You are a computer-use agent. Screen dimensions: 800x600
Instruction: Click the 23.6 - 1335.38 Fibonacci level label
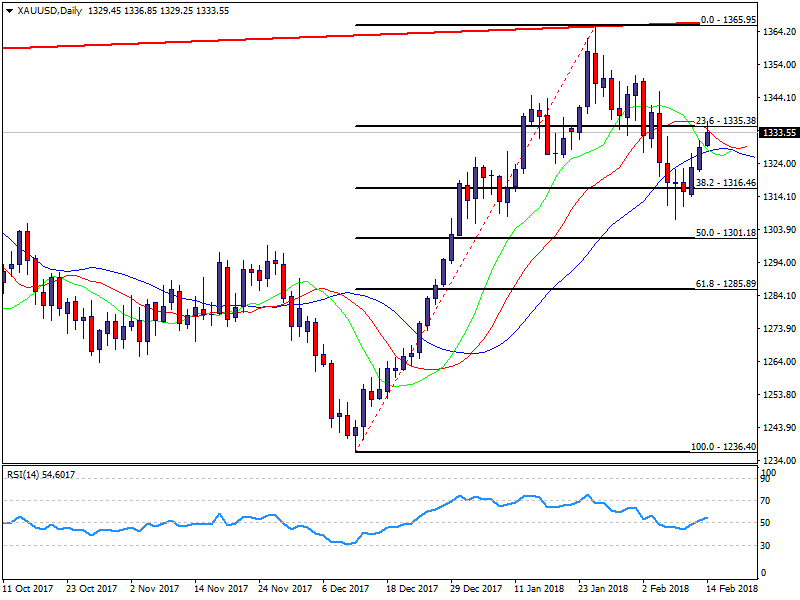point(725,120)
